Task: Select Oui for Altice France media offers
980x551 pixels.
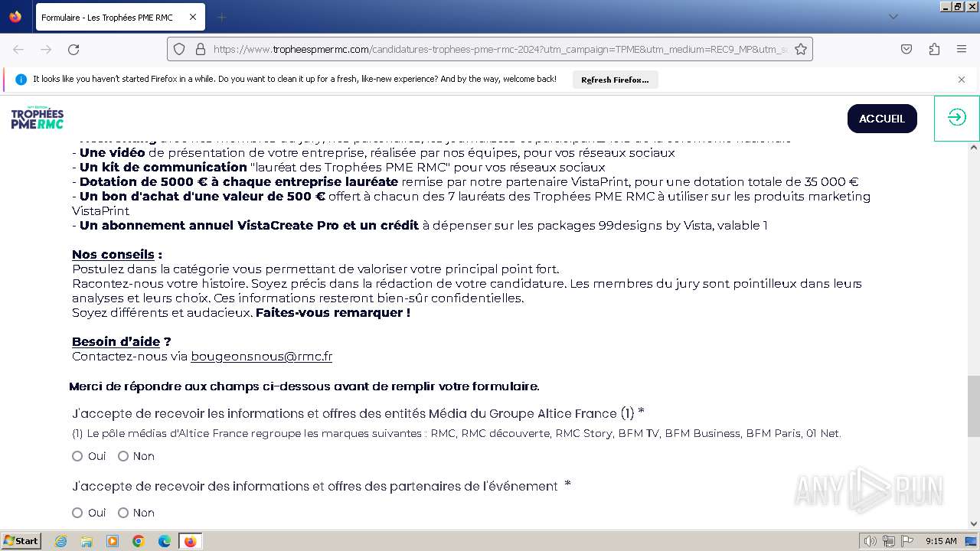Action: (x=77, y=456)
